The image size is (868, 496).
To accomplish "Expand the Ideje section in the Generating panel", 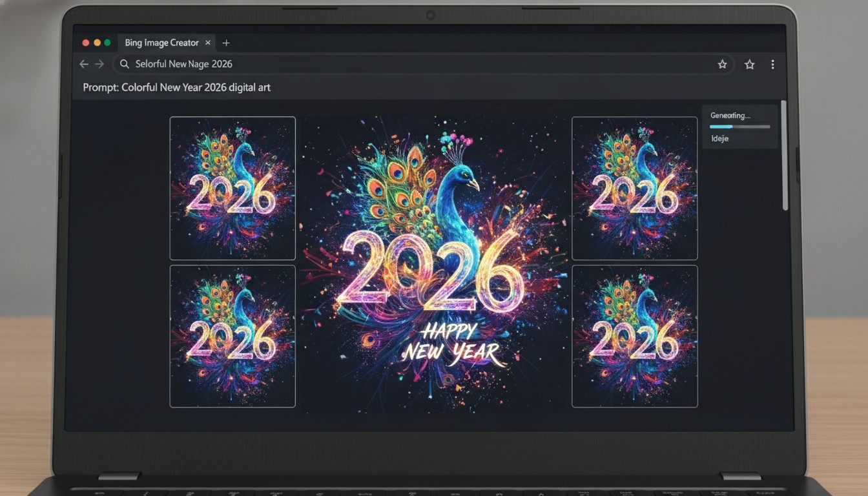I will tap(719, 138).
